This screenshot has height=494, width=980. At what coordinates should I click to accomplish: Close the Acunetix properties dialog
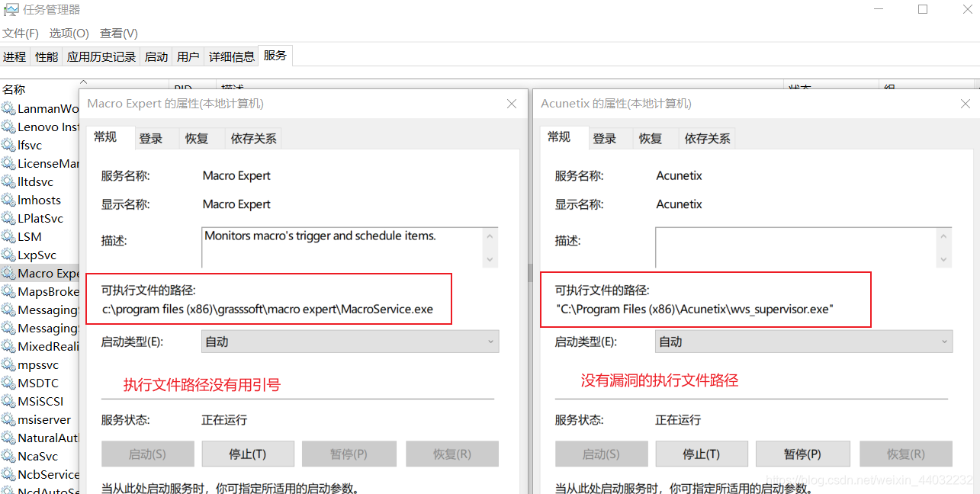click(x=966, y=104)
